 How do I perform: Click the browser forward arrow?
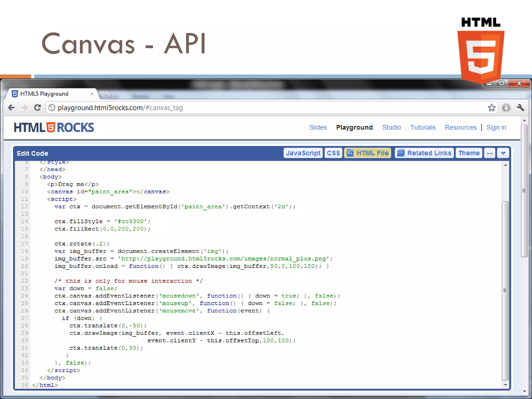[24, 108]
